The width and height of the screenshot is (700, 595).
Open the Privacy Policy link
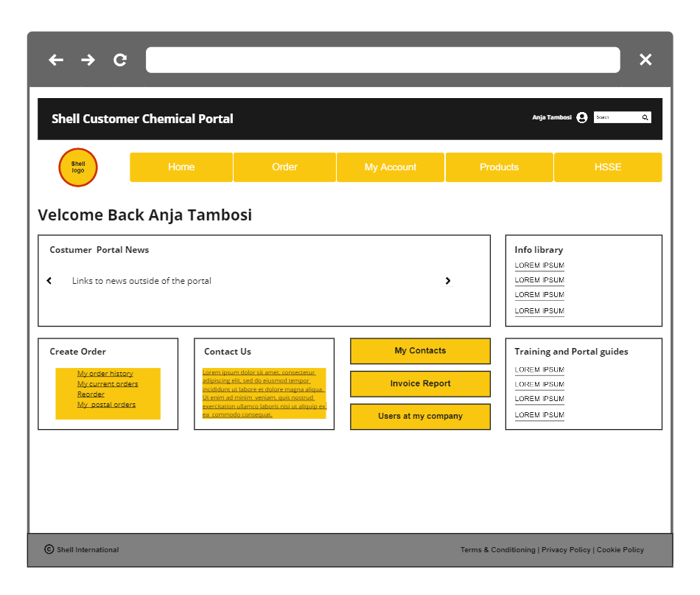[566, 549]
